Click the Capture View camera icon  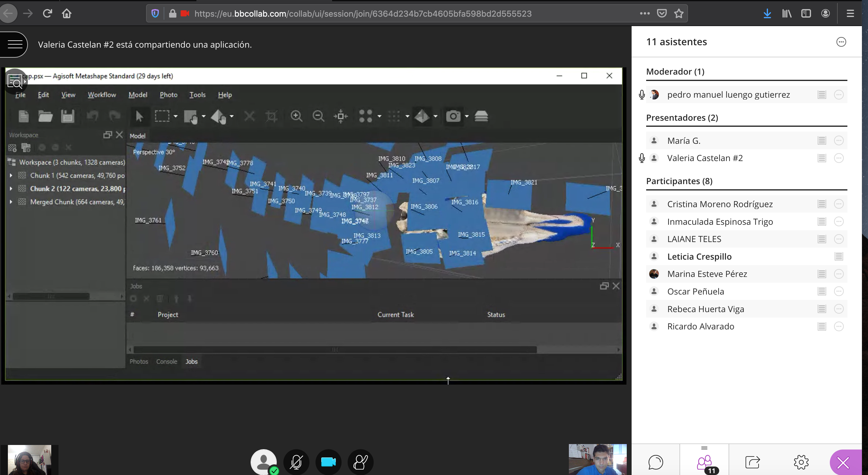(x=453, y=116)
